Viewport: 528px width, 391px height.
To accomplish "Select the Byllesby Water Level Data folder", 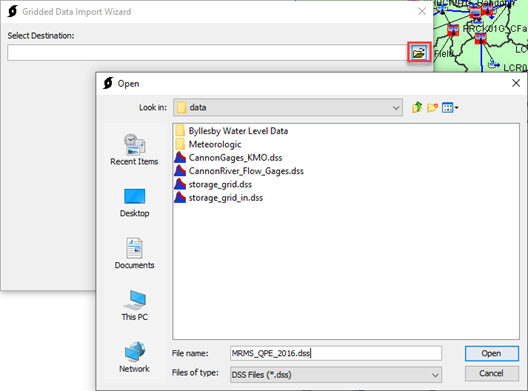I will 231,131.
